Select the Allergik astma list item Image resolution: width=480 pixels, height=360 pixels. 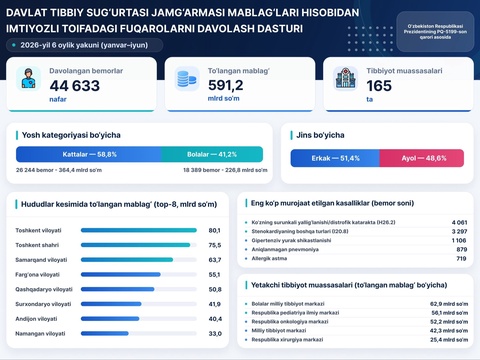(x=356, y=258)
